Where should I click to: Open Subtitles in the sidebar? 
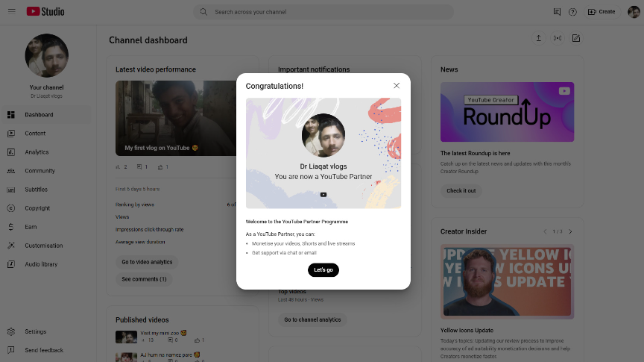[46, 190]
